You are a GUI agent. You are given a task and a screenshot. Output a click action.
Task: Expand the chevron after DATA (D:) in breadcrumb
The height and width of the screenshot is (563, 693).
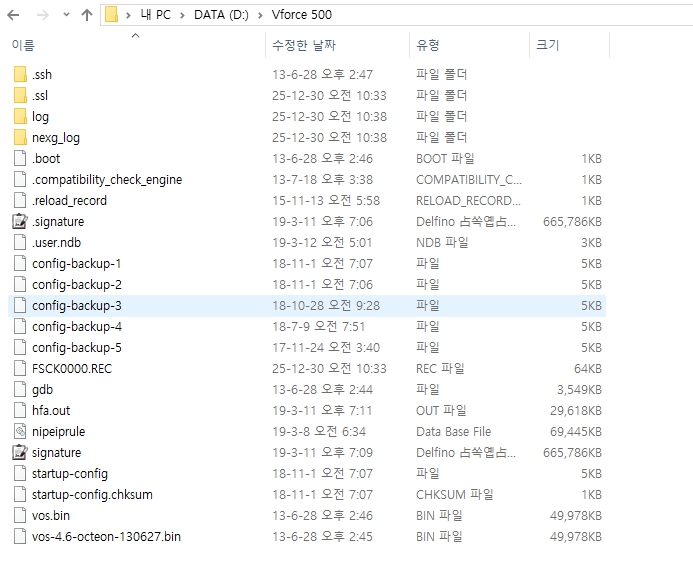tap(258, 15)
